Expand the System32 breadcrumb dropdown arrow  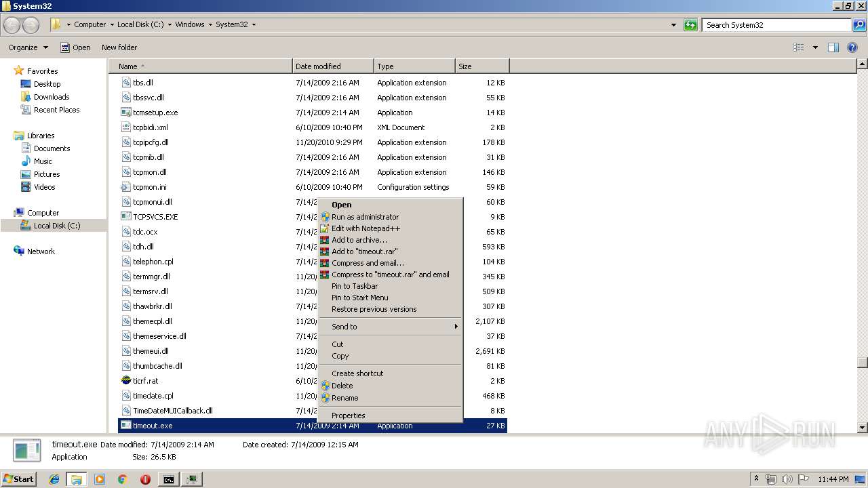click(254, 25)
